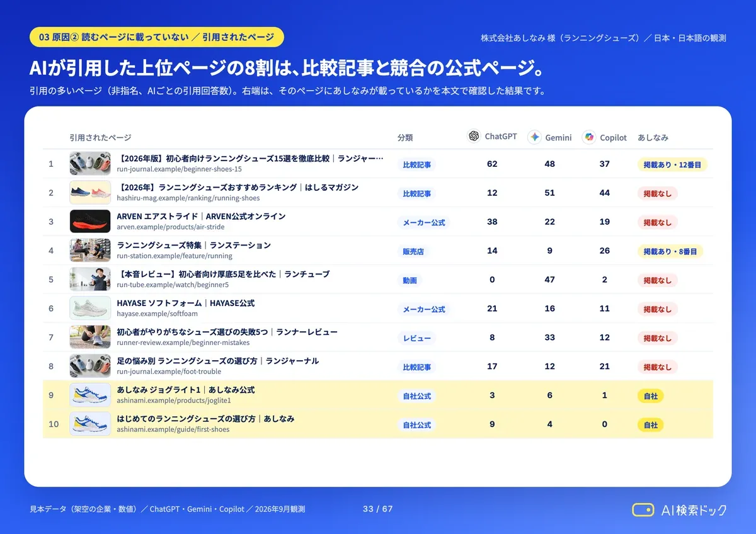Click Copilot value 26 in ランステーション row
Viewport: 756px width, 534px height.
(x=605, y=251)
